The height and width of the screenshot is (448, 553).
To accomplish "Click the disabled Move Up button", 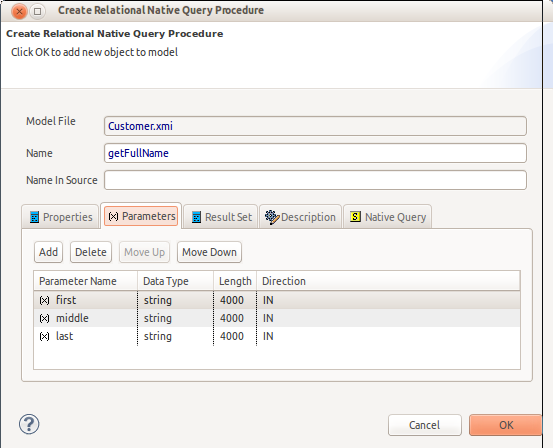I will click(145, 252).
